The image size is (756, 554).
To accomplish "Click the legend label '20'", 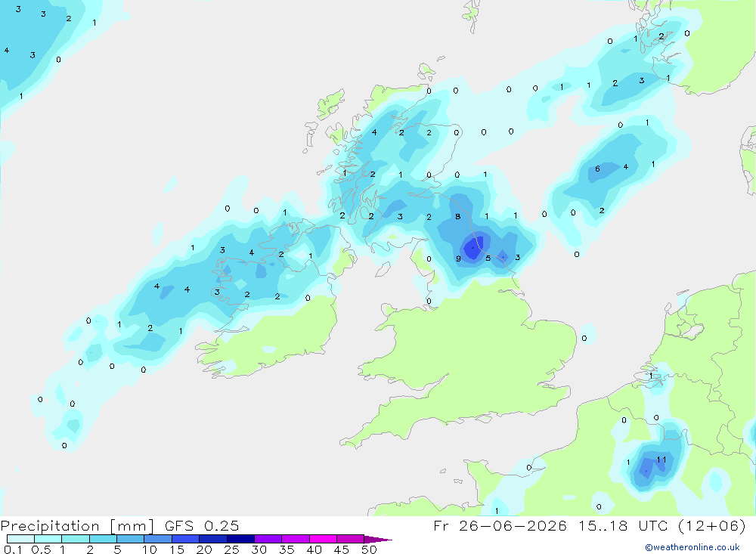I will pos(204,549).
